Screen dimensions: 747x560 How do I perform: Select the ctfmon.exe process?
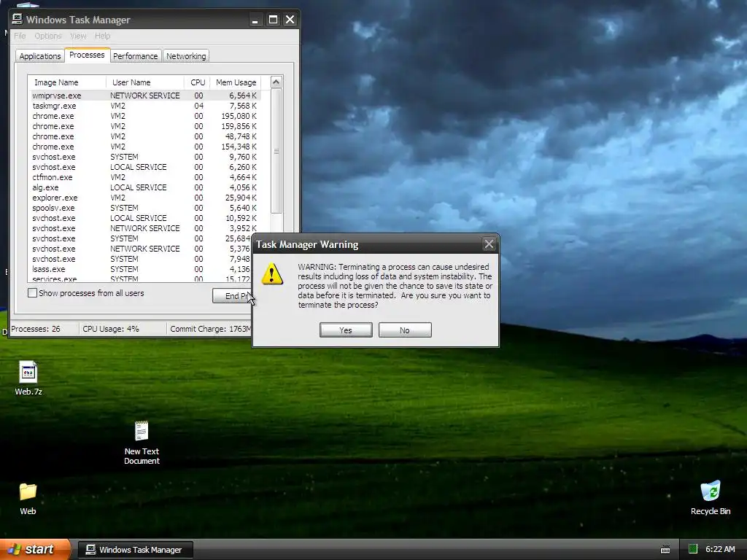pyautogui.click(x=144, y=177)
